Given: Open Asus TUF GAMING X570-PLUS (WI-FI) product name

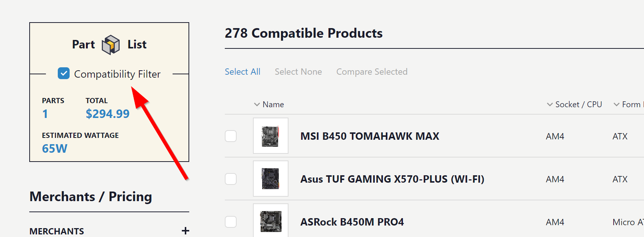Looking at the screenshot, I should [x=392, y=179].
